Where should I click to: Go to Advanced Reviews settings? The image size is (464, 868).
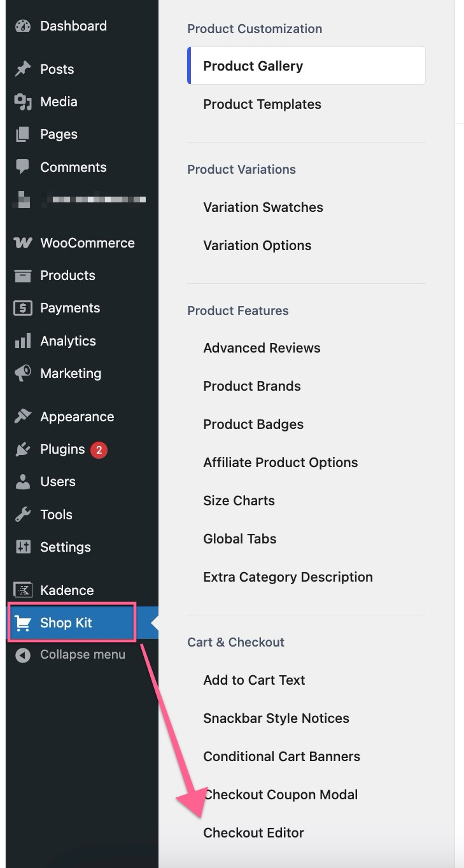pos(262,348)
